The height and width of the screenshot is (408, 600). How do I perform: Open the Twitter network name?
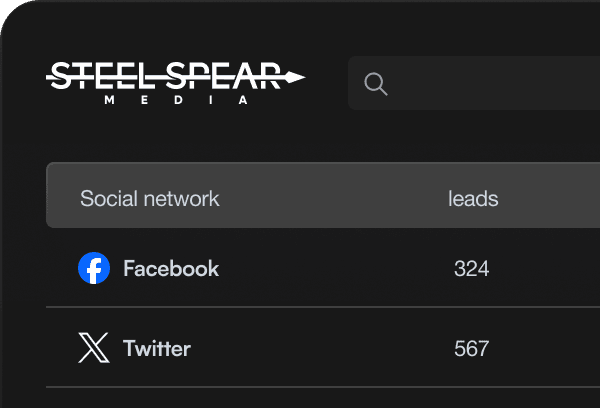point(157,348)
